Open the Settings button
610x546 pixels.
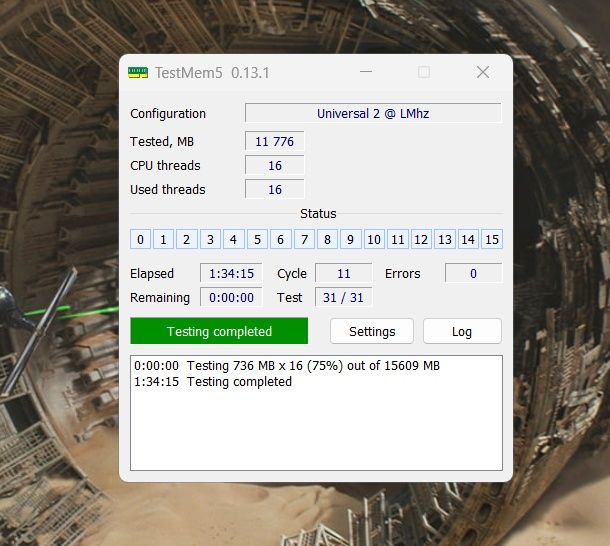372,331
